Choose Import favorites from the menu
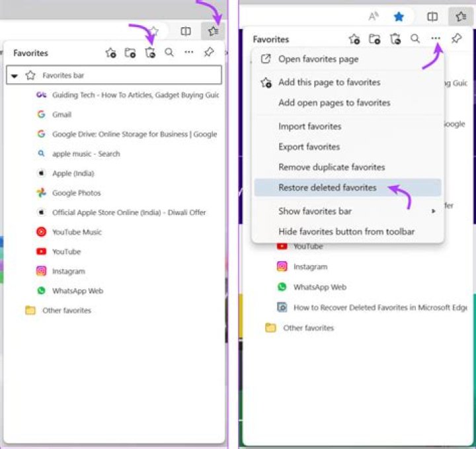476x449 pixels. click(309, 126)
